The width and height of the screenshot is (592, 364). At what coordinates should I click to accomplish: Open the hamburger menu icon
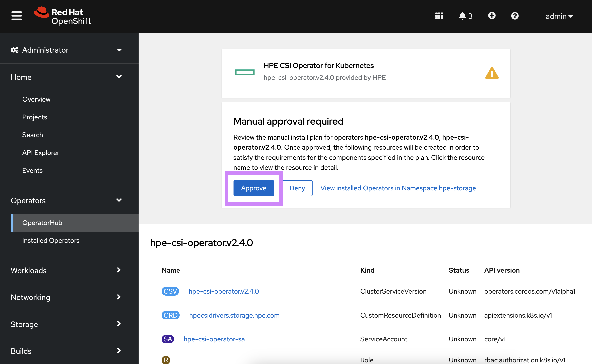click(16, 16)
